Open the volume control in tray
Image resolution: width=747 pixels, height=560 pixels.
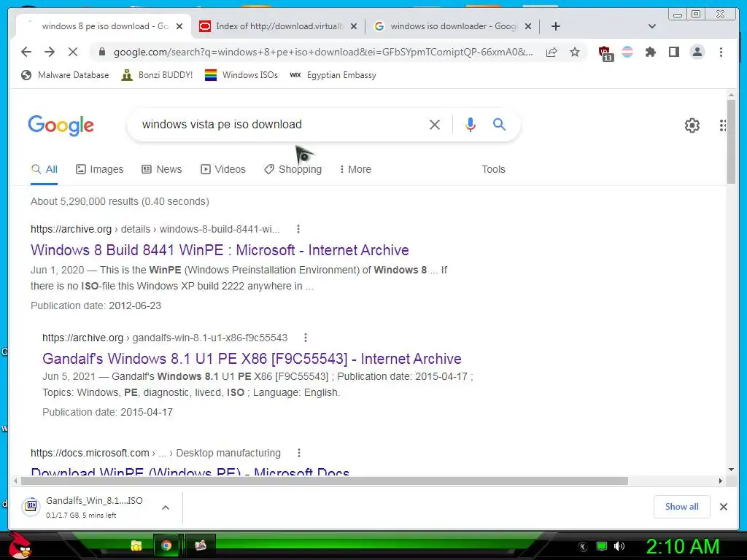[x=619, y=546]
